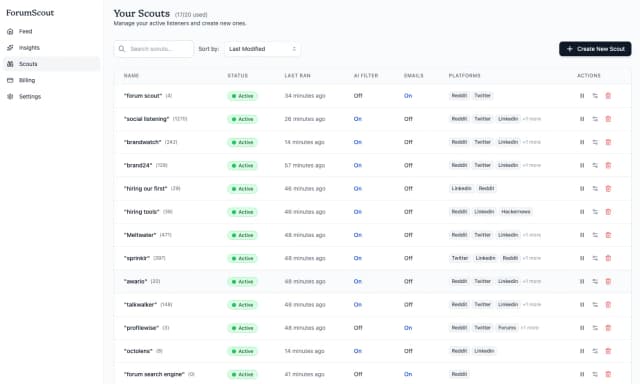Open Billing page in sidebar
The image size is (640, 384).
coord(51,80)
